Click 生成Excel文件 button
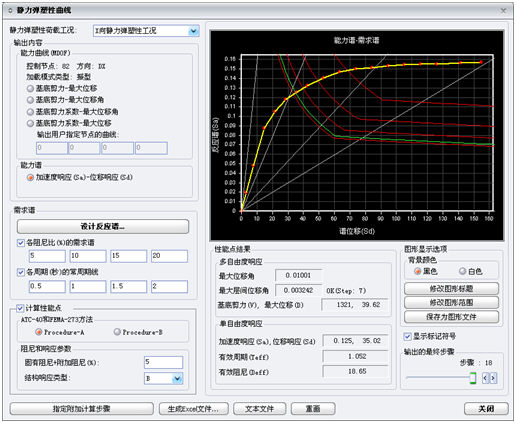The height and width of the screenshot is (423, 516). [x=194, y=409]
